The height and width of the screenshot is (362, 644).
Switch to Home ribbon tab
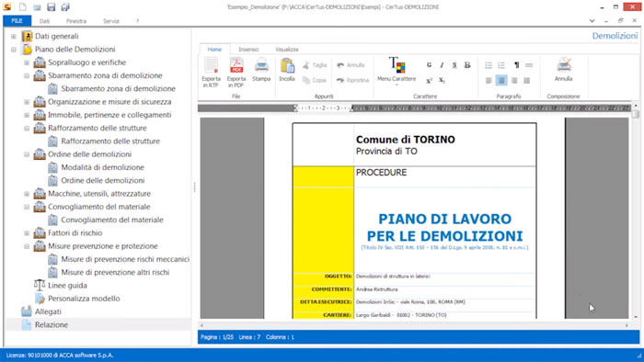point(214,50)
